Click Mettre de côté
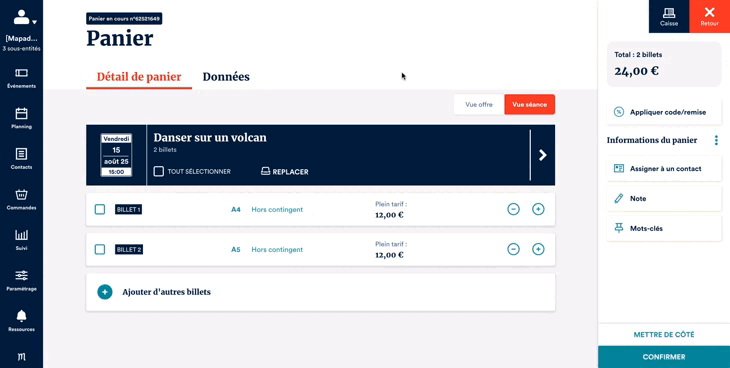 click(664, 334)
